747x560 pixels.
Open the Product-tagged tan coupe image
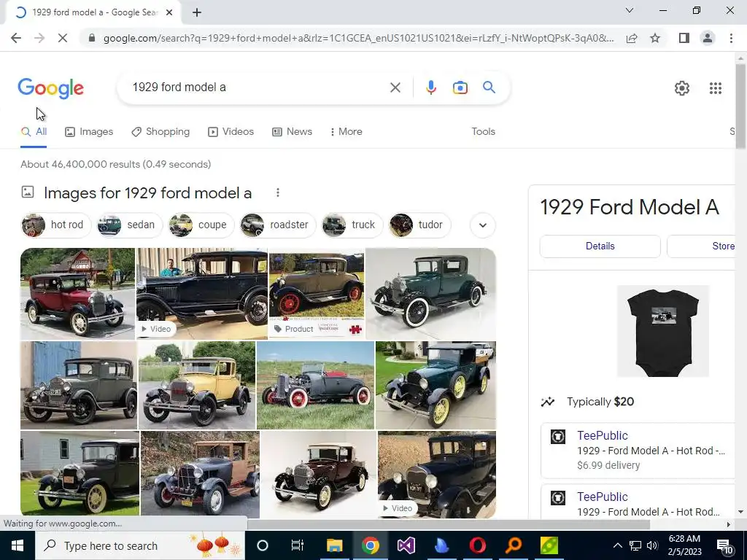click(x=317, y=293)
